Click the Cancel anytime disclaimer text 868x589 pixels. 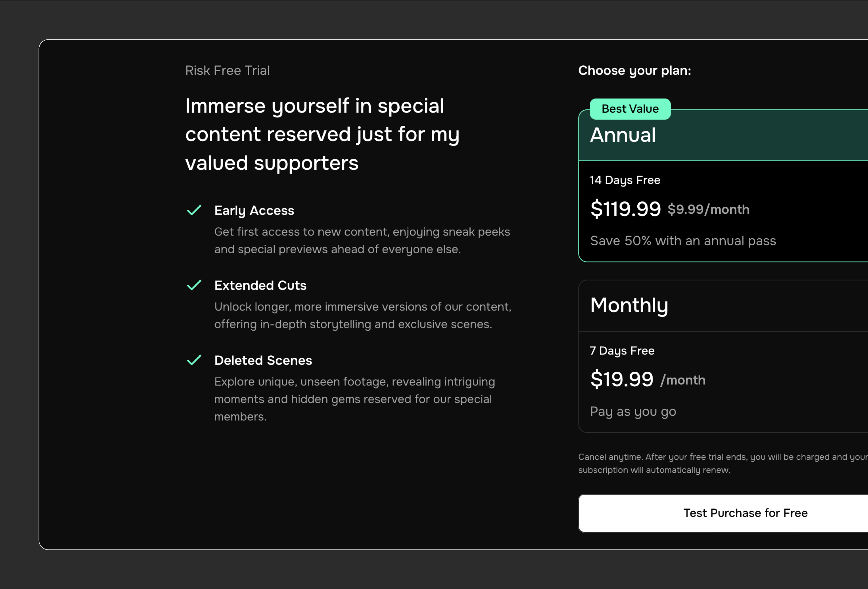tap(723, 464)
